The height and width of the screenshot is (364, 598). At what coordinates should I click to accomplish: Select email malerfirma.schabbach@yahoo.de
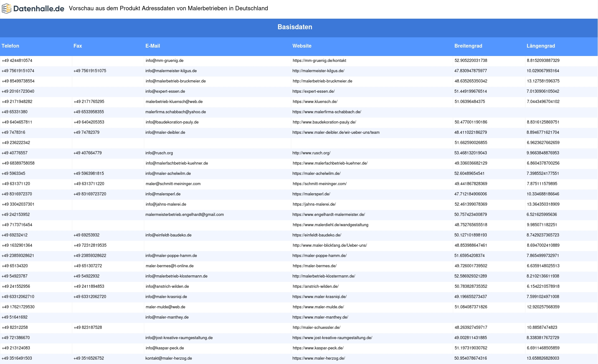[176, 112]
